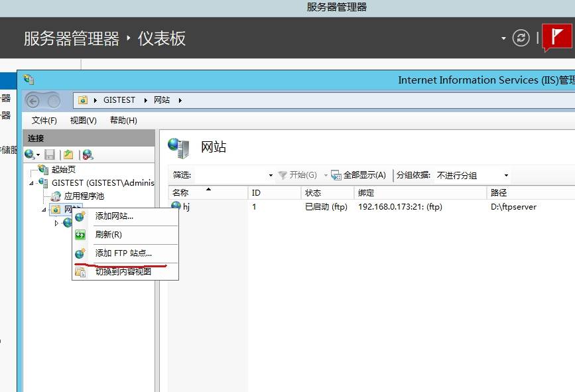The height and width of the screenshot is (392, 575).
Task: Open the 文件(F) menu
Action: point(44,120)
